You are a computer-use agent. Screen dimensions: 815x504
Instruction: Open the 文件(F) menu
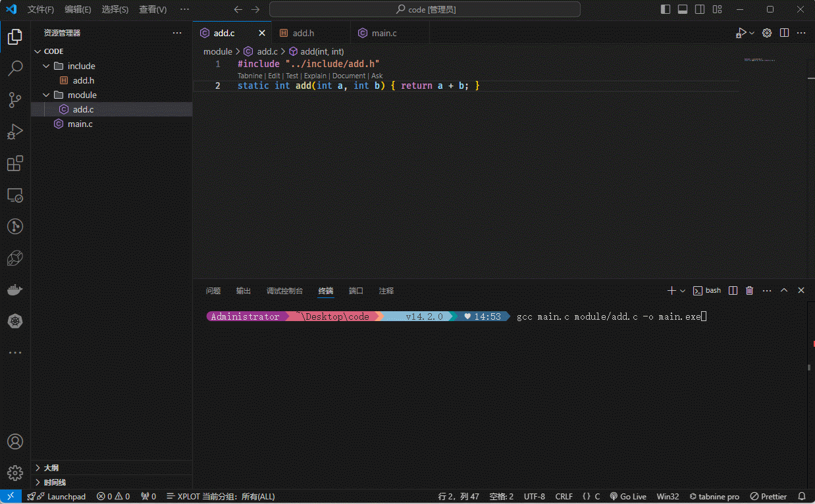41,9
